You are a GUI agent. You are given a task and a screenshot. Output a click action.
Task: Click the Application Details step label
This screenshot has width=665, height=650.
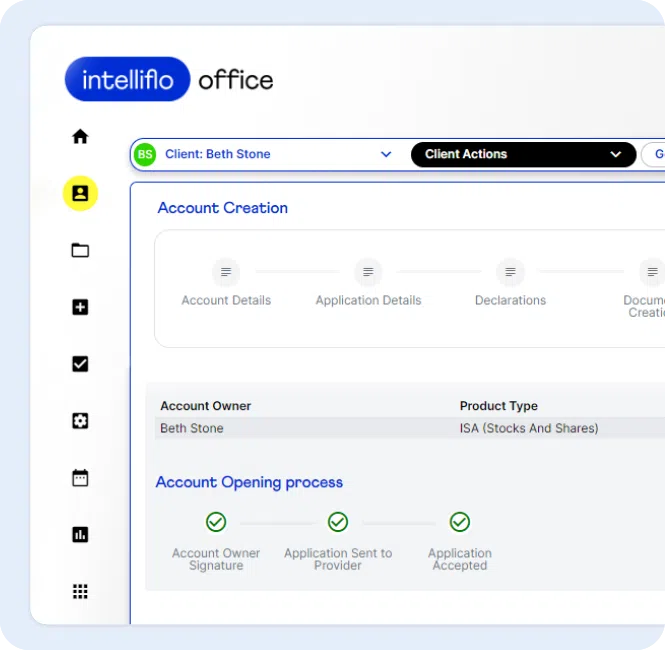(368, 300)
